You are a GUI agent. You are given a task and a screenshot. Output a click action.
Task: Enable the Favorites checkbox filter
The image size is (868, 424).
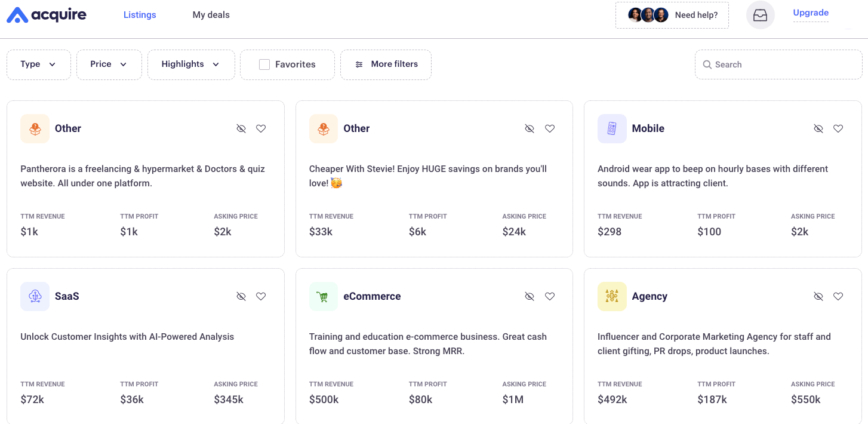pos(264,64)
